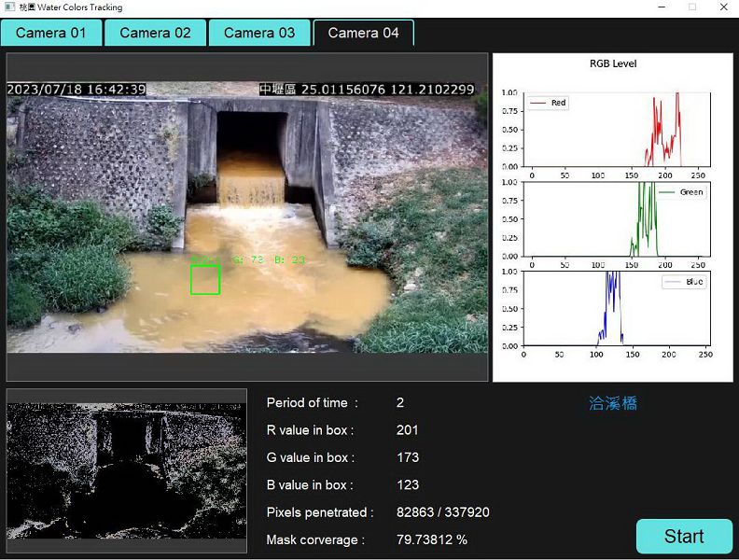Click the Green histogram plot
The width and height of the screenshot is (739, 560).
(616, 219)
